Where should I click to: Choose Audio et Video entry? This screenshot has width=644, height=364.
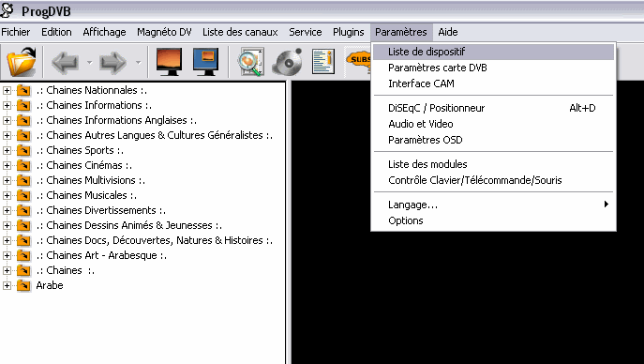tap(493, 124)
